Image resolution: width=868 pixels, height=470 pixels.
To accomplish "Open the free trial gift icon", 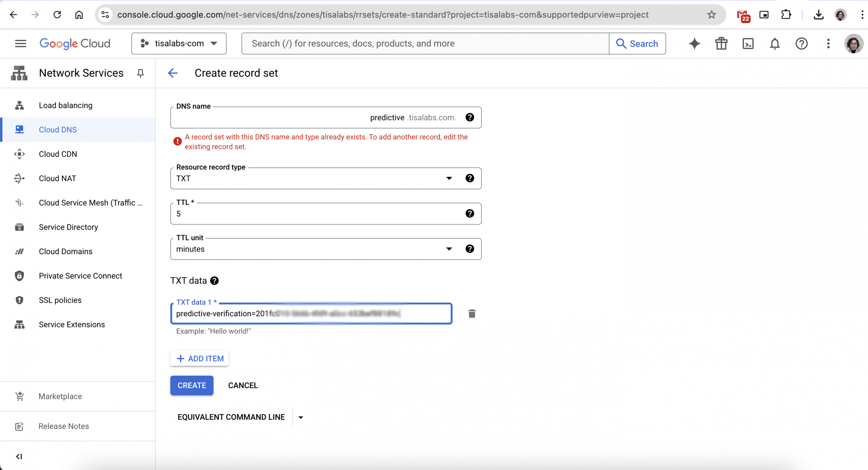I will (721, 43).
